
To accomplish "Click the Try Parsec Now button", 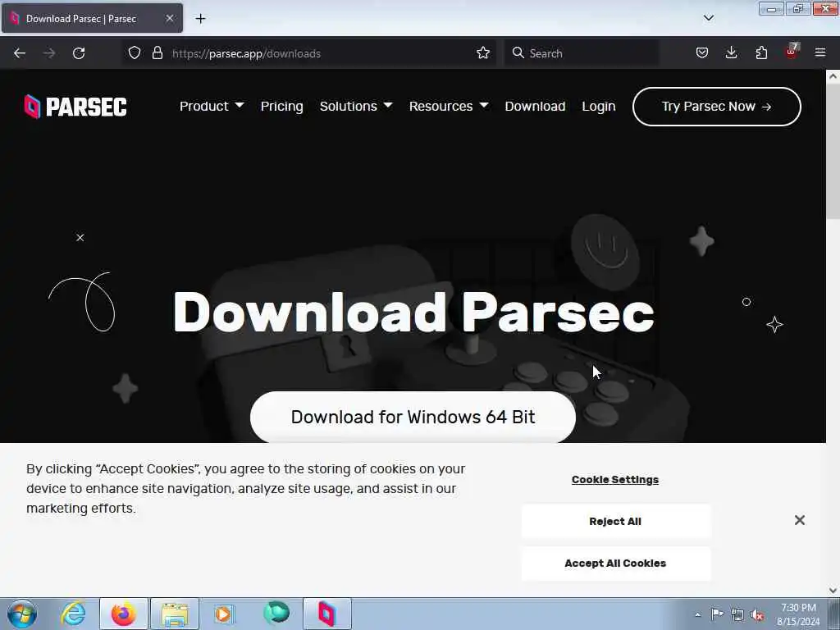I will (x=716, y=107).
